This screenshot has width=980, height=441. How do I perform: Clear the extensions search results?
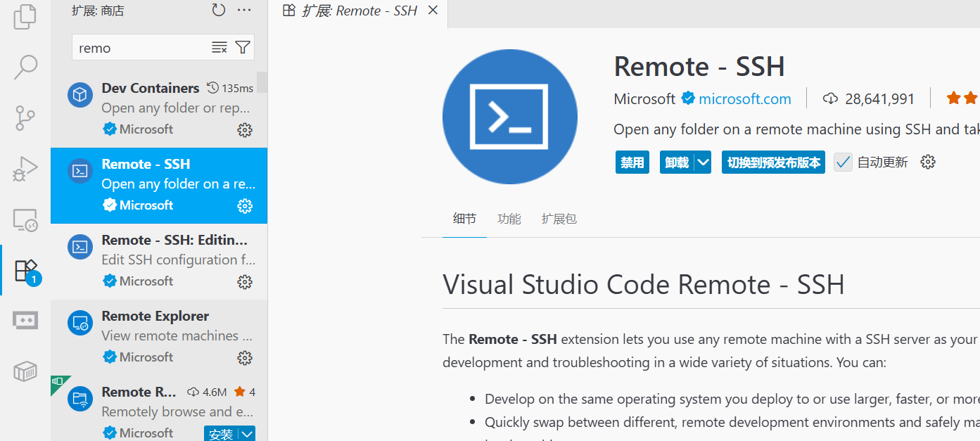click(x=219, y=47)
